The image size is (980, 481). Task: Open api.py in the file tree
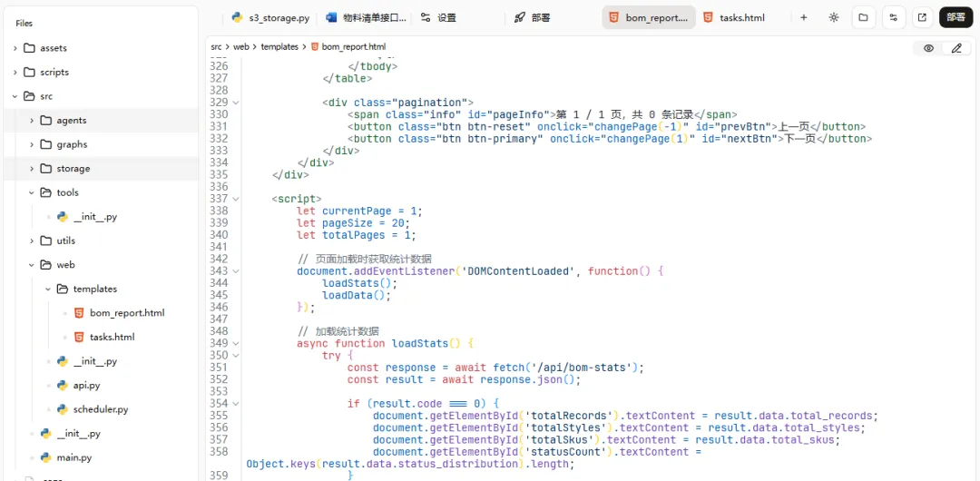pos(87,386)
